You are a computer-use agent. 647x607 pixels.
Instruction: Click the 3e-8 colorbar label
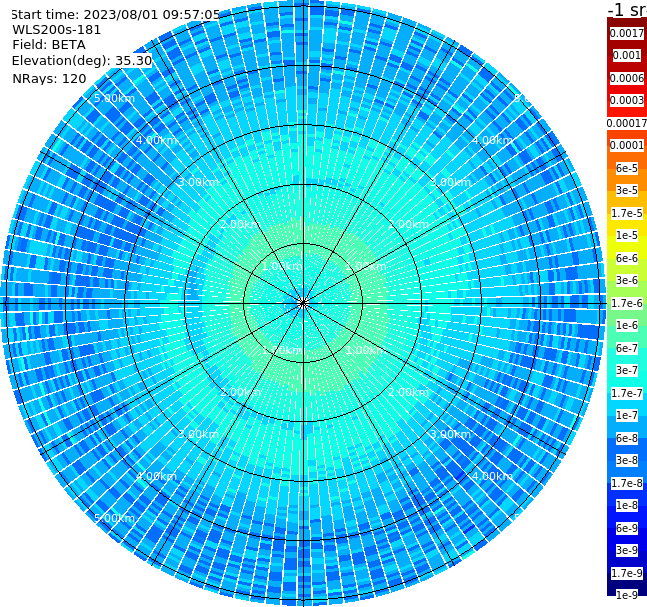[627, 460]
